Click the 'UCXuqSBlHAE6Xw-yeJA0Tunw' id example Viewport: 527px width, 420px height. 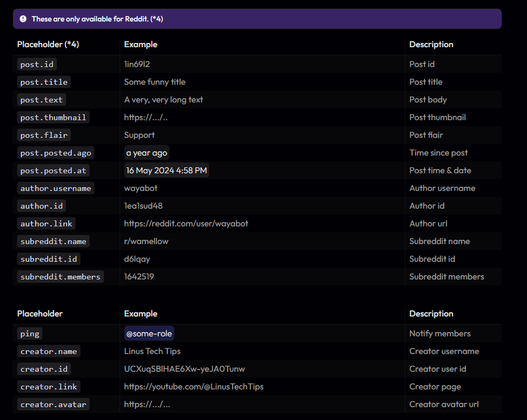pos(184,369)
